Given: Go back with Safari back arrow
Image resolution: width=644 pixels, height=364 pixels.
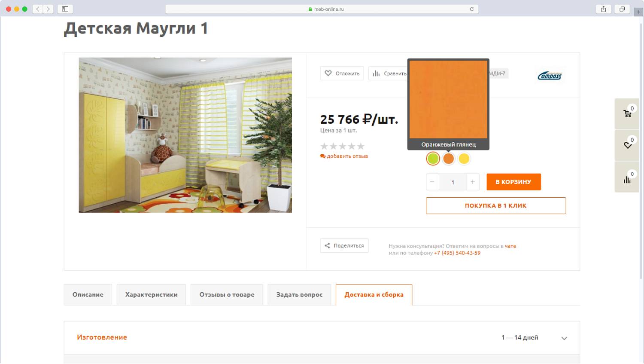Looking at the screenshot, I should coord(38,9).
